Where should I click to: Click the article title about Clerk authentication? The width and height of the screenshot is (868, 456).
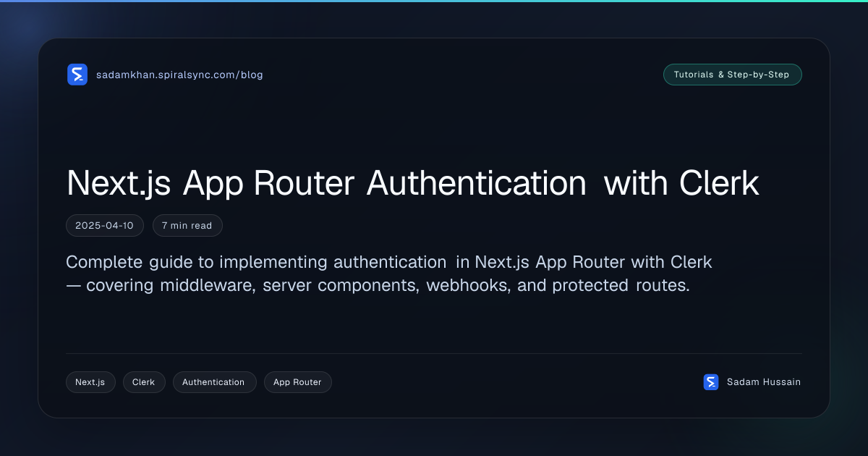413,183
